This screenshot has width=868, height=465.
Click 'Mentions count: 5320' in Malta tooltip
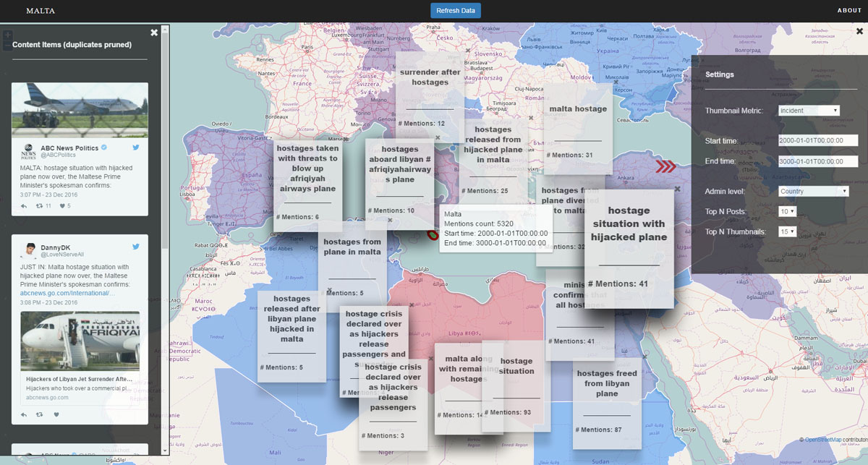[x=479, y=223]
